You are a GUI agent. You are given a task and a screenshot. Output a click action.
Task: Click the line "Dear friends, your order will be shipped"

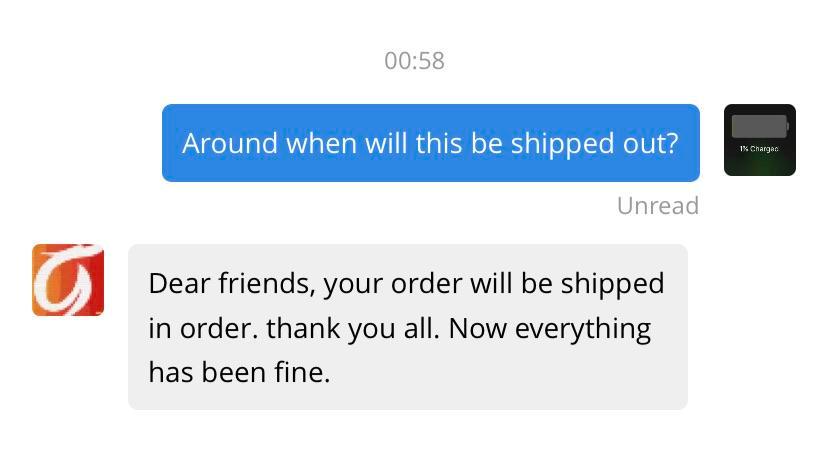(406, 283)
